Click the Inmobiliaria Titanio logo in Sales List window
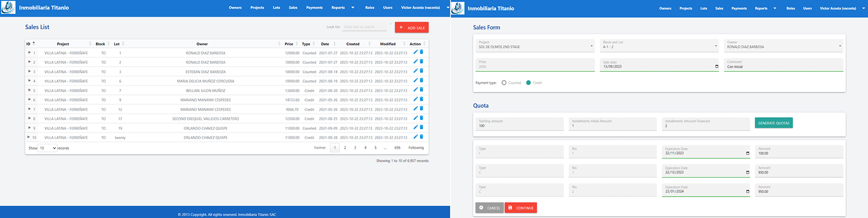This screenshot has width=868, height=218. [x=8, y=8]
